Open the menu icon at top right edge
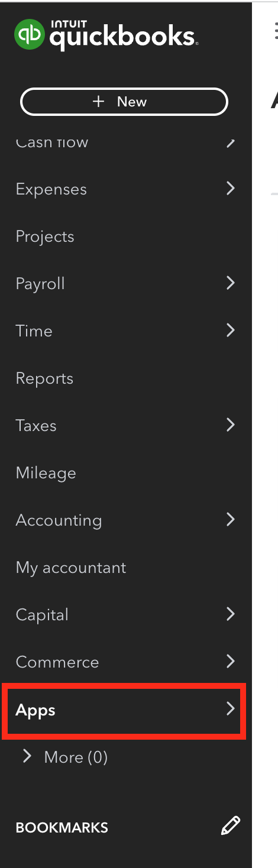 click(275, 30)
